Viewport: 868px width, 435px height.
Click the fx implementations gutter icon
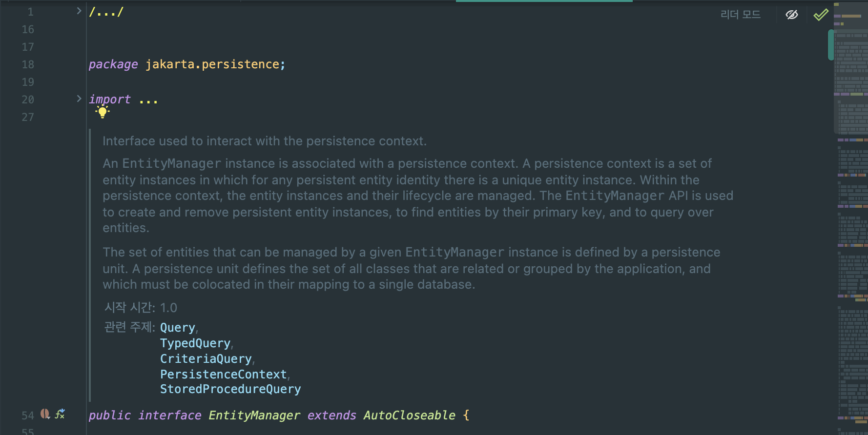click(x=60, y=414)
